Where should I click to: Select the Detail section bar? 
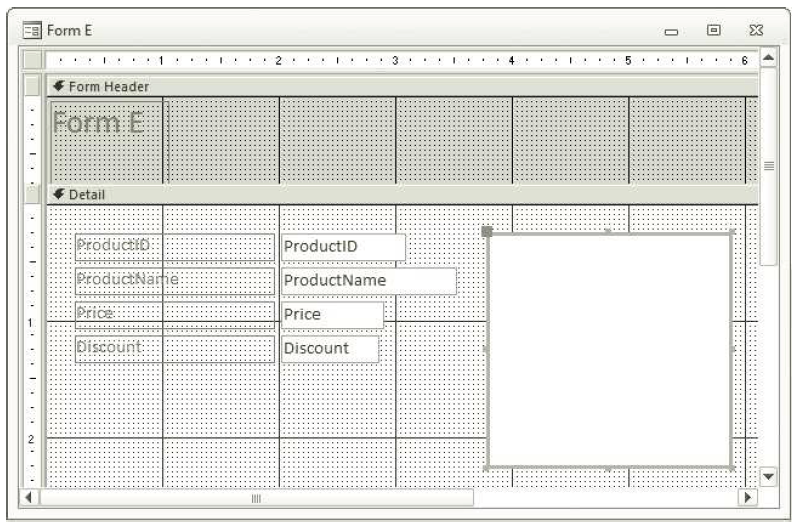pos(402,194)
